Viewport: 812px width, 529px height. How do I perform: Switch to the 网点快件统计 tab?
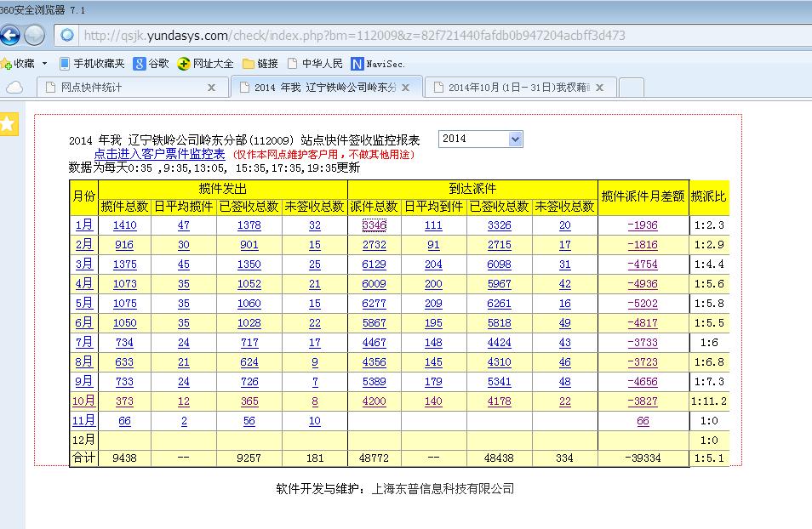tap(133, 87)
